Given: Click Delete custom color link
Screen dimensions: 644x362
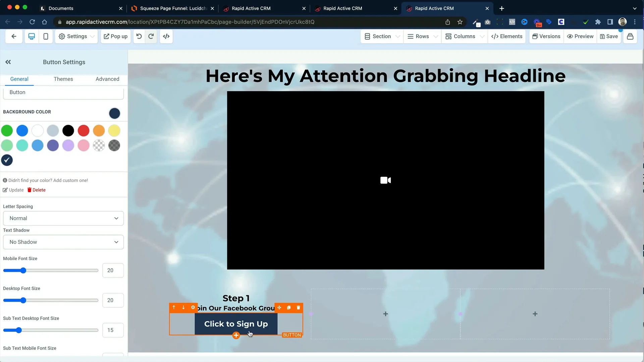Looking at the screenshot, I should (x=37, y=190).
